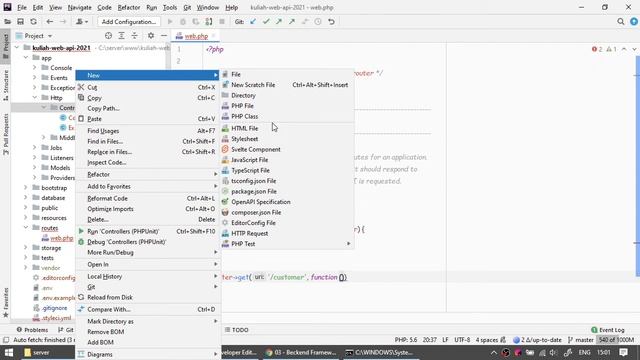Click the Open folder toolbar icon

coord(7,22)
